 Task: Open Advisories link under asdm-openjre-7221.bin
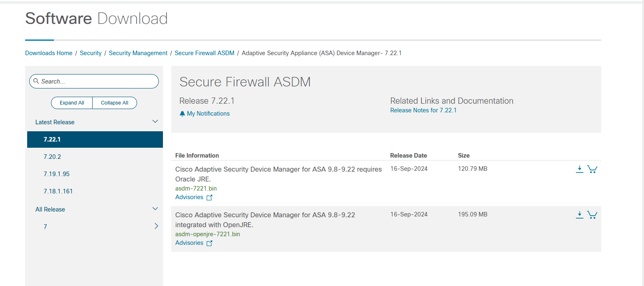point(189,243)
